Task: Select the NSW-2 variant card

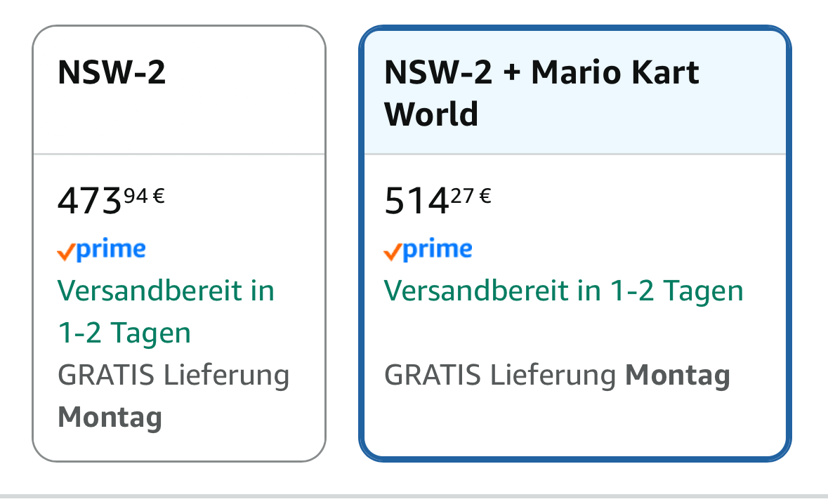Action: pyautogui.click(x=179, y=244)
